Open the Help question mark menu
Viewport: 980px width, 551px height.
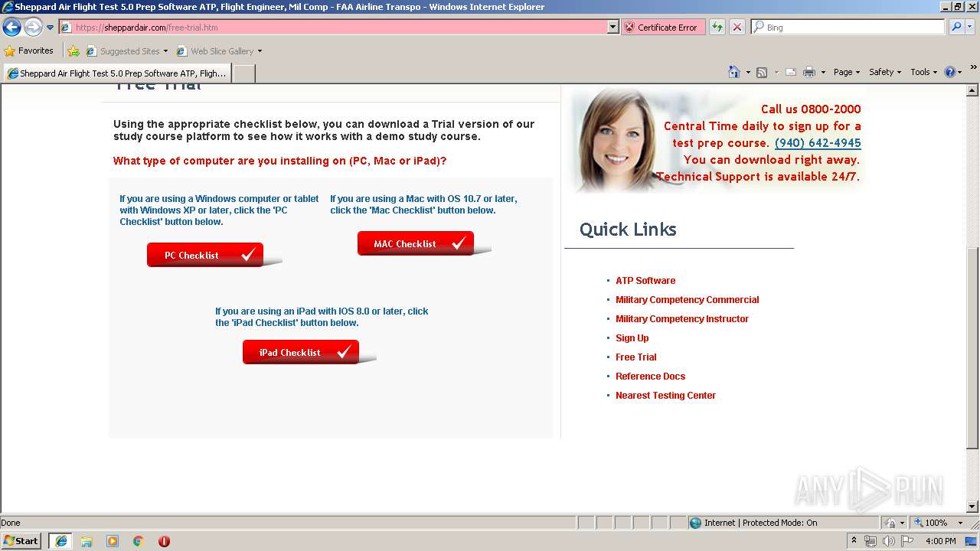(952, 72)
